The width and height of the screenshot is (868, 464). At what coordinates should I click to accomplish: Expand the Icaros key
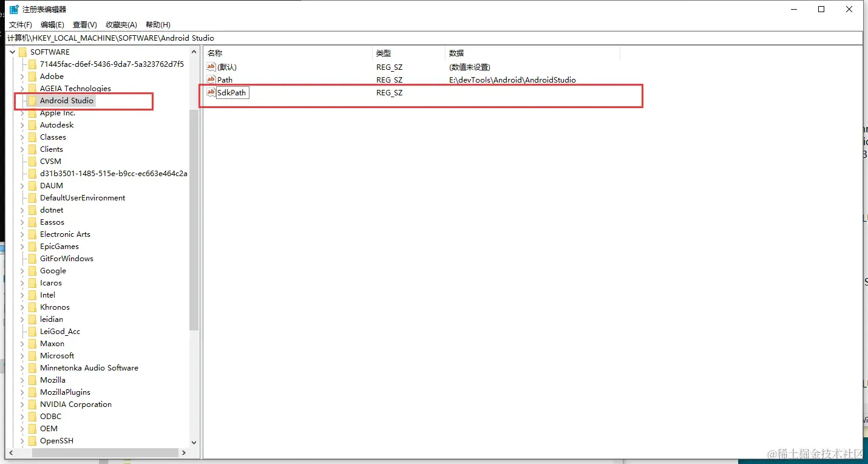click(x=22, y=283)
